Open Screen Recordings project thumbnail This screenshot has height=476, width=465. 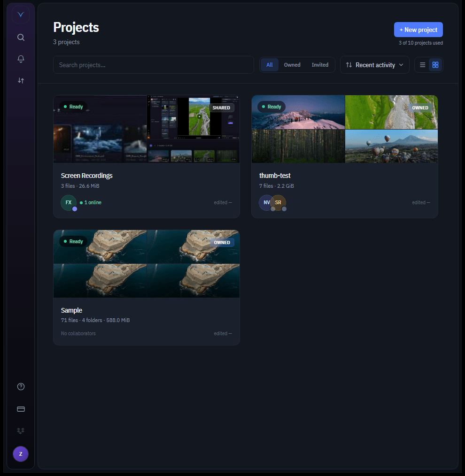point(147,129)
